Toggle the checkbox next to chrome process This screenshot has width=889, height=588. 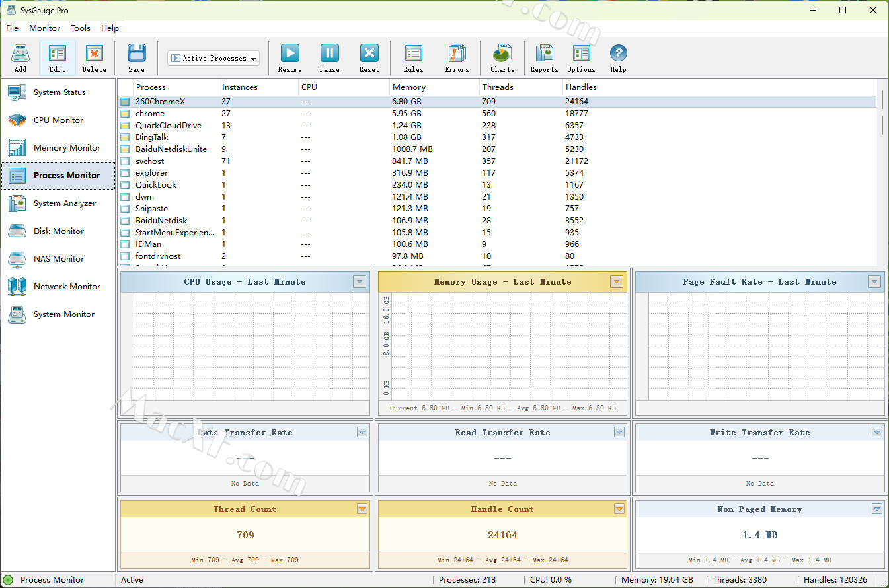[x=125, y=114]
